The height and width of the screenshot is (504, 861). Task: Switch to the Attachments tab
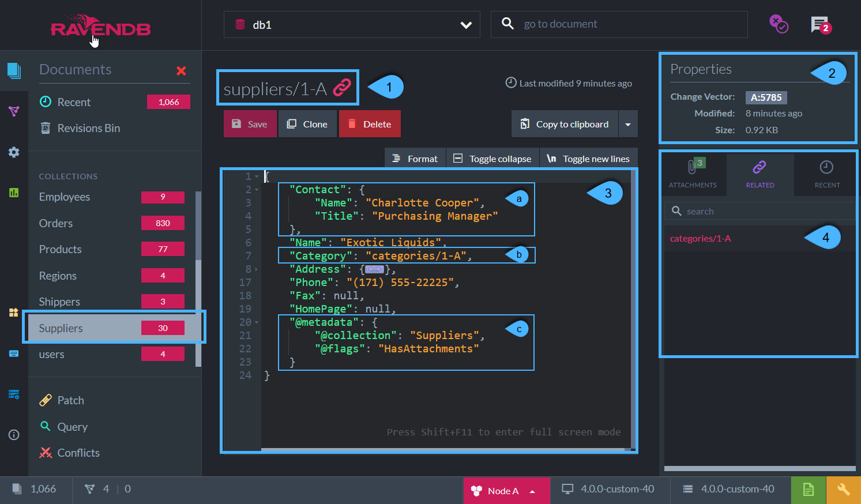693,174
